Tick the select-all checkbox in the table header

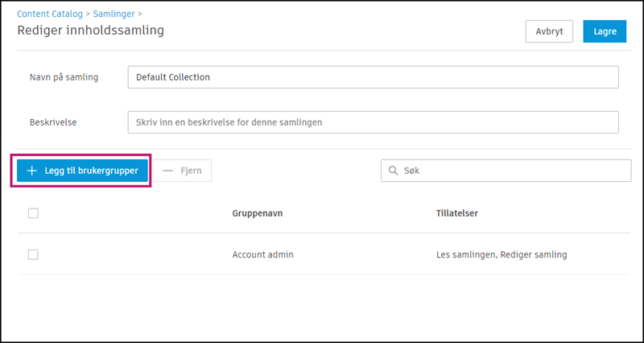click(x=33, y=213)
